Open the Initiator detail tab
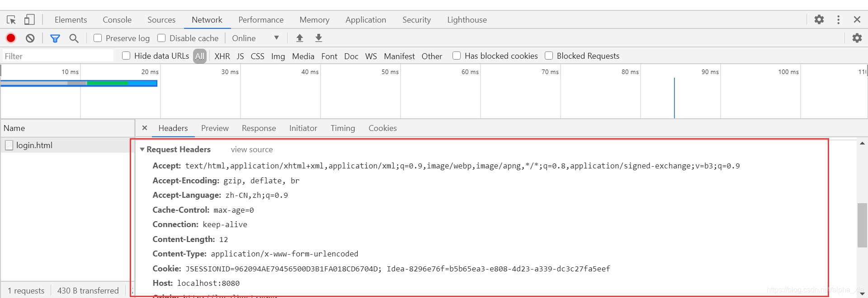 pos(303,128)
